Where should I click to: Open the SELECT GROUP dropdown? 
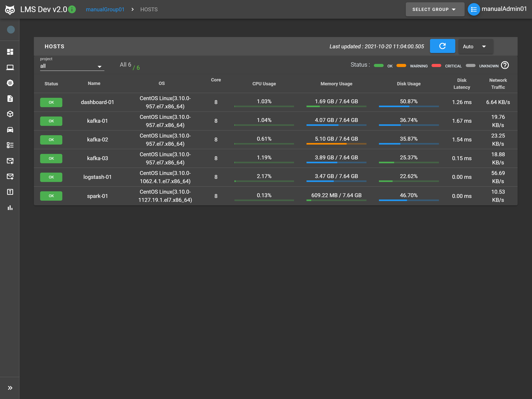click(x=435, y=9)
